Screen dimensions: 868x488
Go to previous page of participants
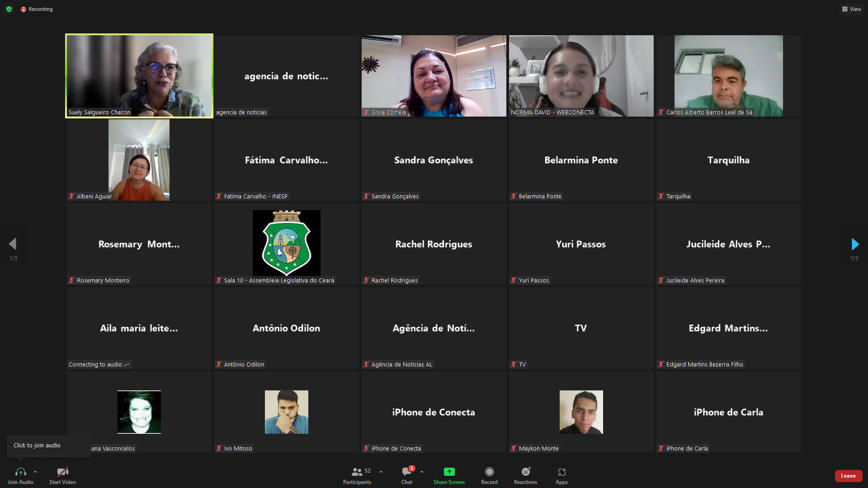[13, 244]
